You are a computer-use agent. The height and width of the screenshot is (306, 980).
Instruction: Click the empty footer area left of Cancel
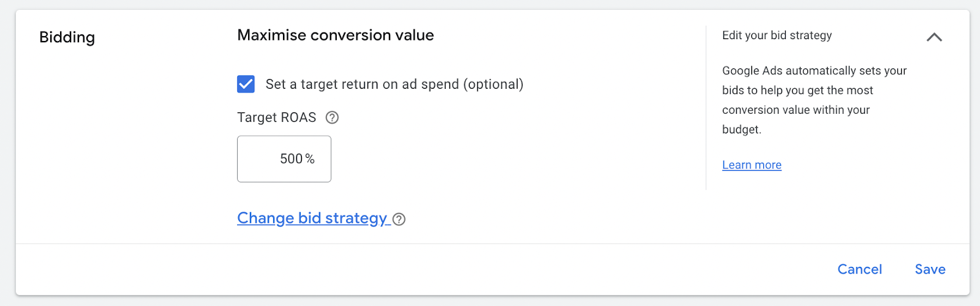click(x=429, y=269)
